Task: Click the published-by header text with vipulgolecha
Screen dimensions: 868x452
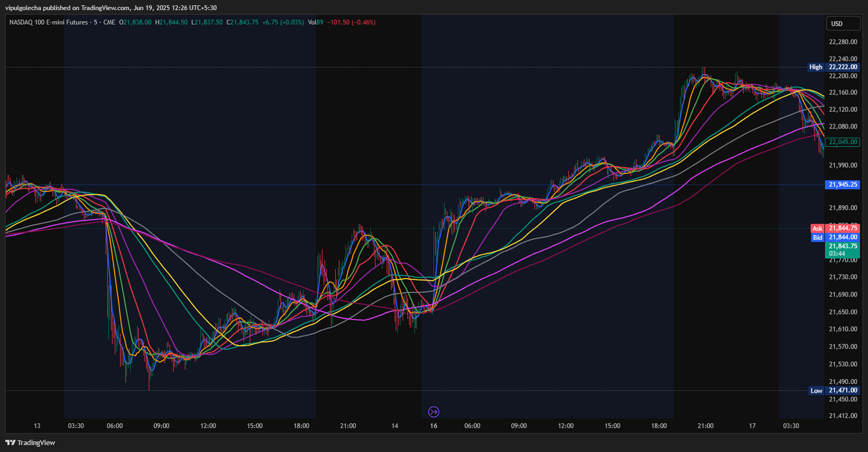Action: [x=111, y=8]
